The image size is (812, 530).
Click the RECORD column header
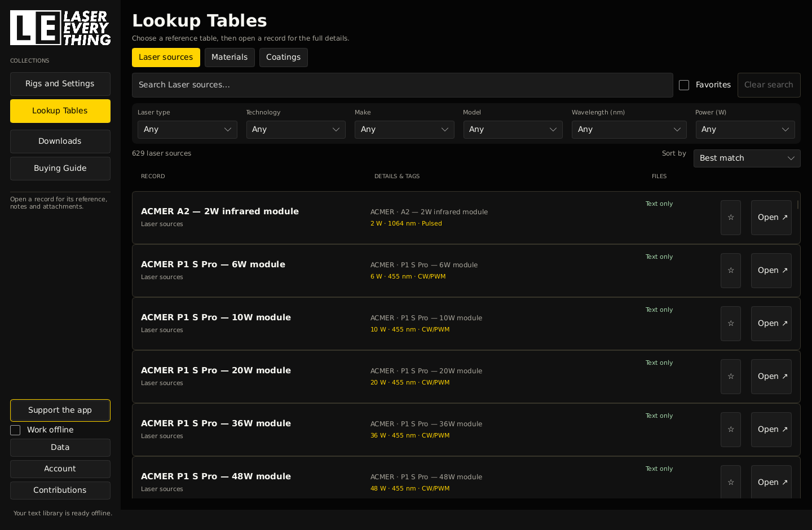(153, 176)
